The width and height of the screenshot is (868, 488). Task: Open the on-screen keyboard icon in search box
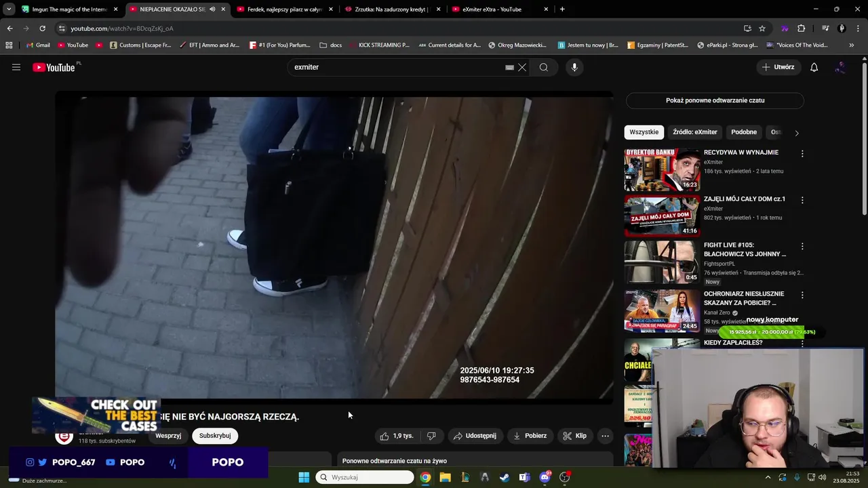click(x=509, y=67)
